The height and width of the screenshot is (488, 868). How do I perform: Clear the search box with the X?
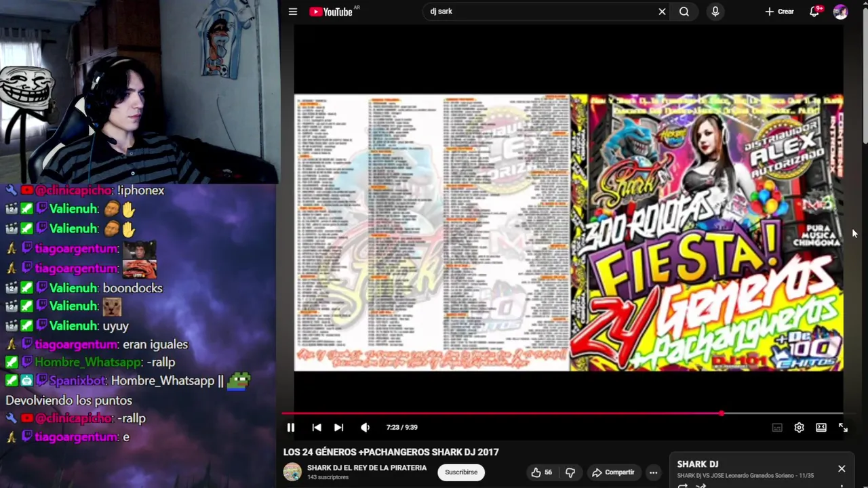click(662, 12)
